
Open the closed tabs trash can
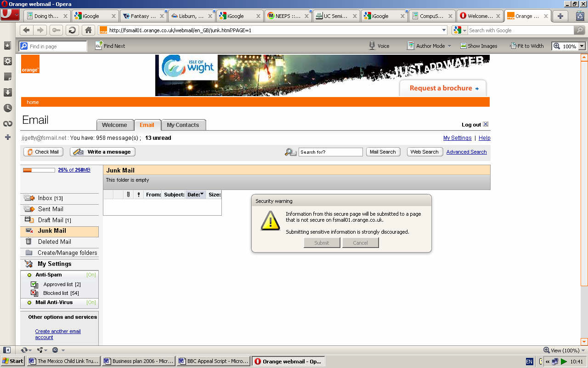click(x=580, y=16)
